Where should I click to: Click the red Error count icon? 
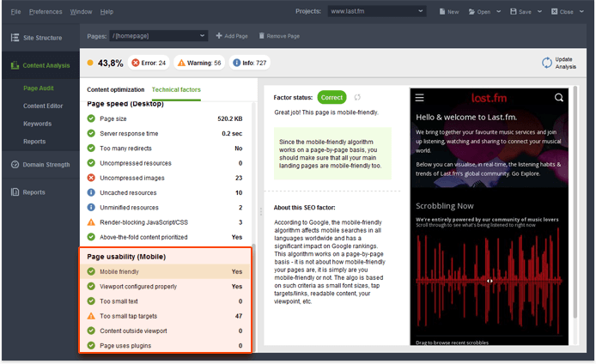(x=136, y=63)
